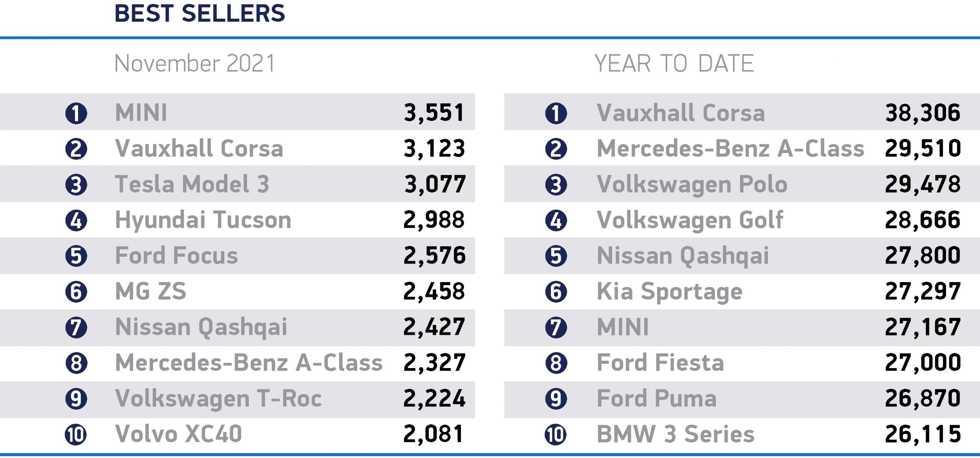
Task: Click the Hyundai Tucson model name
Action: pyautogui.click(x=203, y=220)
